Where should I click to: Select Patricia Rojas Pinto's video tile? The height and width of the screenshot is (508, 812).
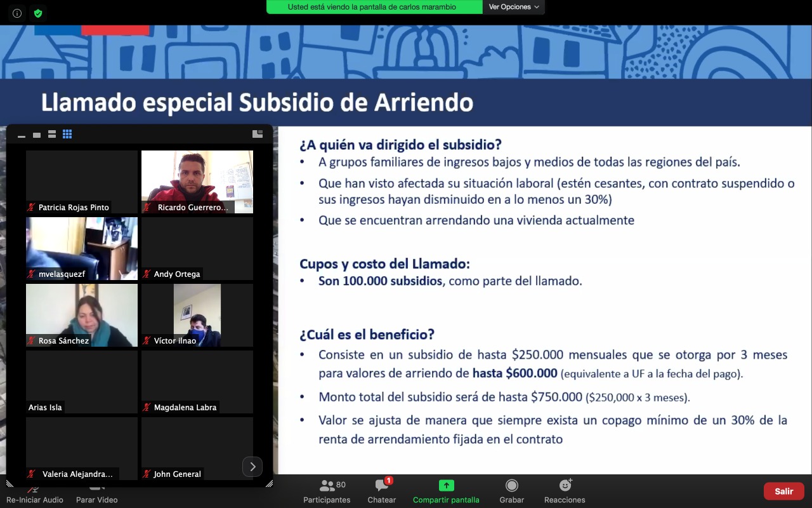[82, 182]
